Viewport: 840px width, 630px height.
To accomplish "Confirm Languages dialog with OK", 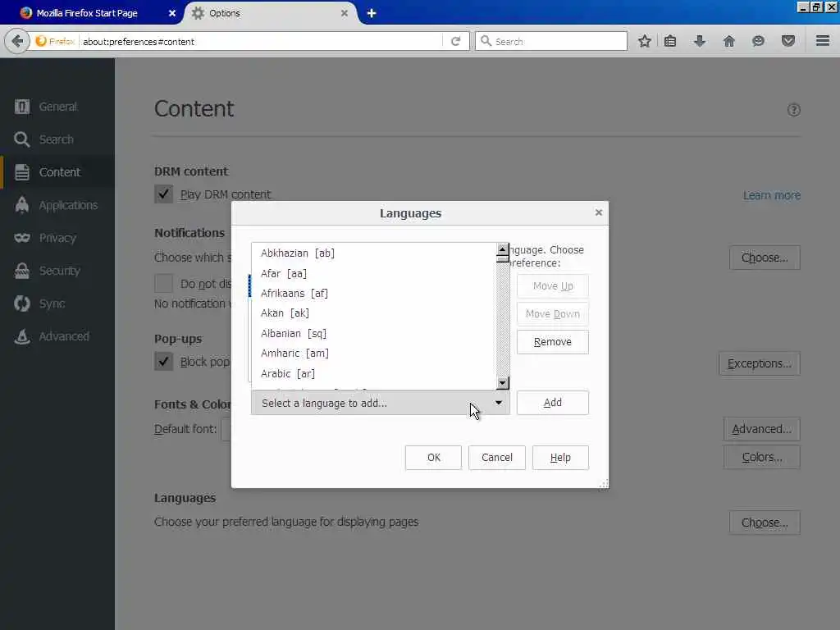I will pyautogui.click(x=433, y=458).
